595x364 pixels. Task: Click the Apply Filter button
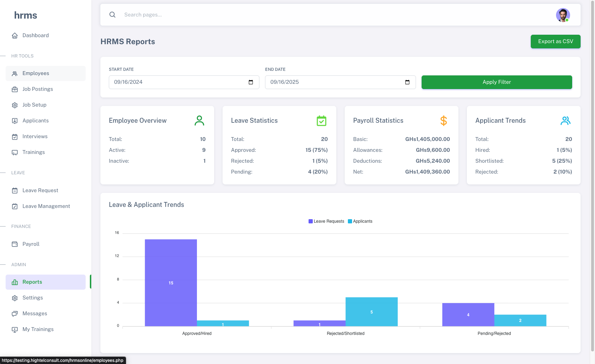coord(496,82)
